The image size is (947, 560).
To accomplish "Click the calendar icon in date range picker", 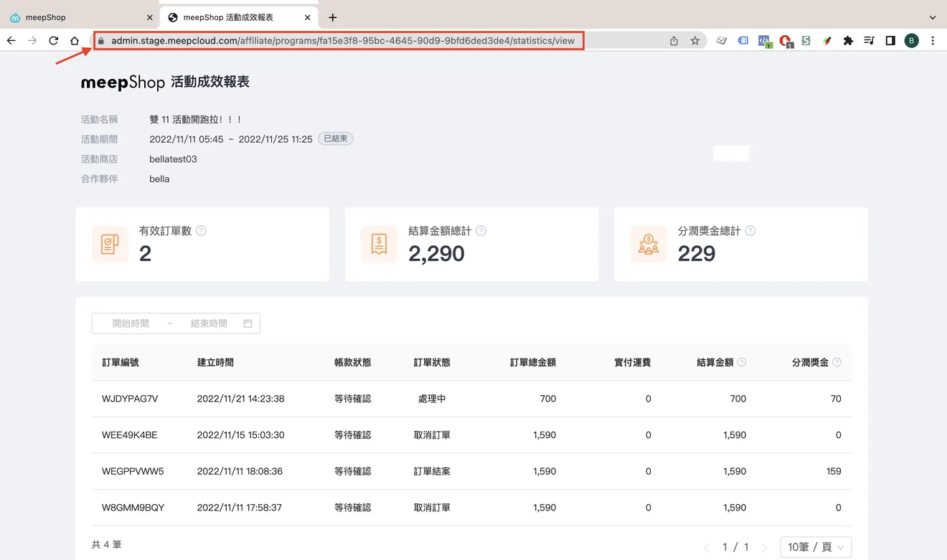I will pyautogui.click(x=248, y=323).
